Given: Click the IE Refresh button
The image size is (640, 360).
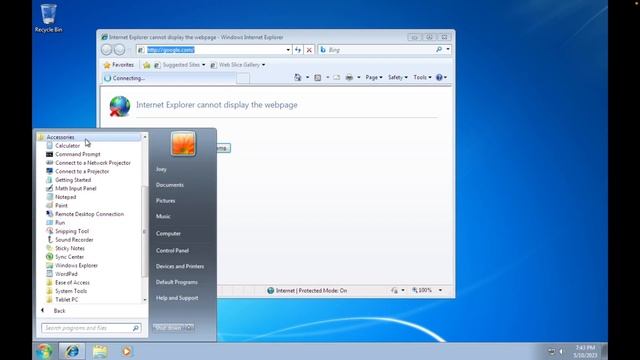Looking at the screenshot, I should 298,50.
